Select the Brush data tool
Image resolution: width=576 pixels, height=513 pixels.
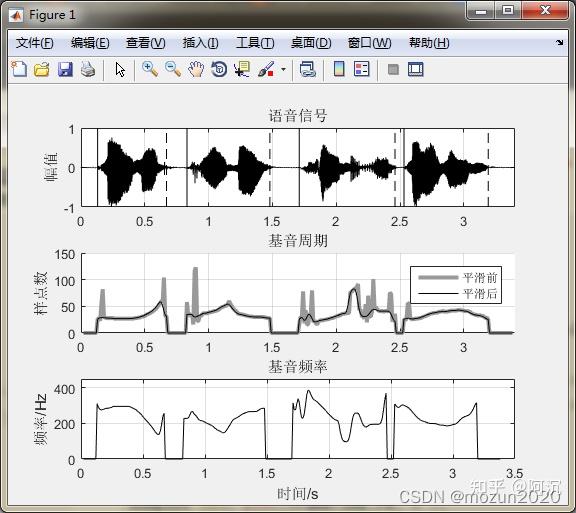[266, 69]
